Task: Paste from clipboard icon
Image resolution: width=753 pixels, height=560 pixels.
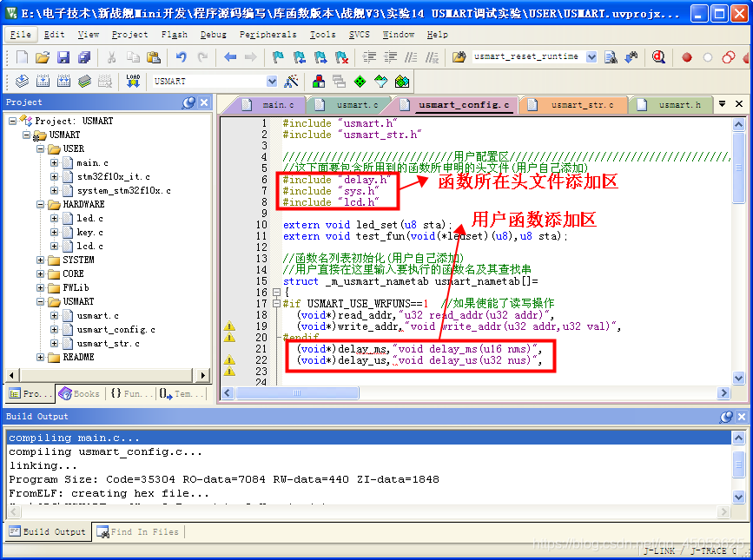Action: pyautogui.click(x=154, y=57)
